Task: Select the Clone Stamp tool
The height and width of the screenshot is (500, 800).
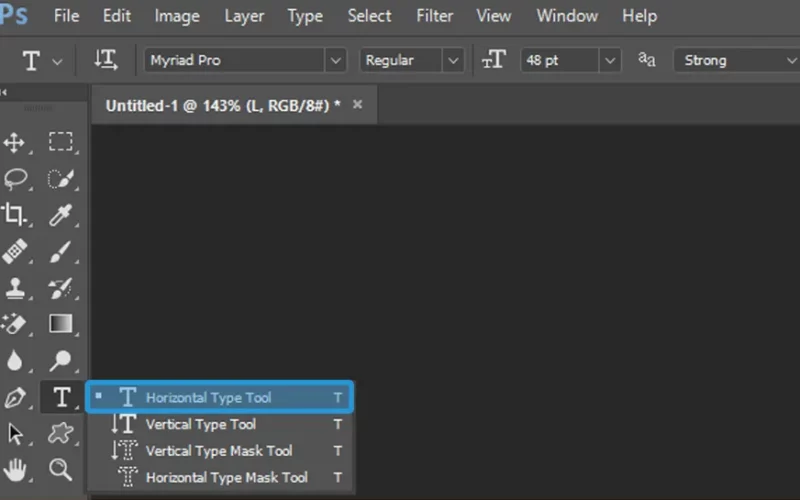Action: tap(15, 288)
